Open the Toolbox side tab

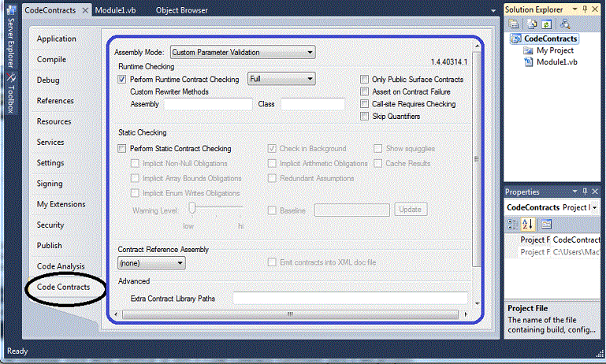point(11,99)
